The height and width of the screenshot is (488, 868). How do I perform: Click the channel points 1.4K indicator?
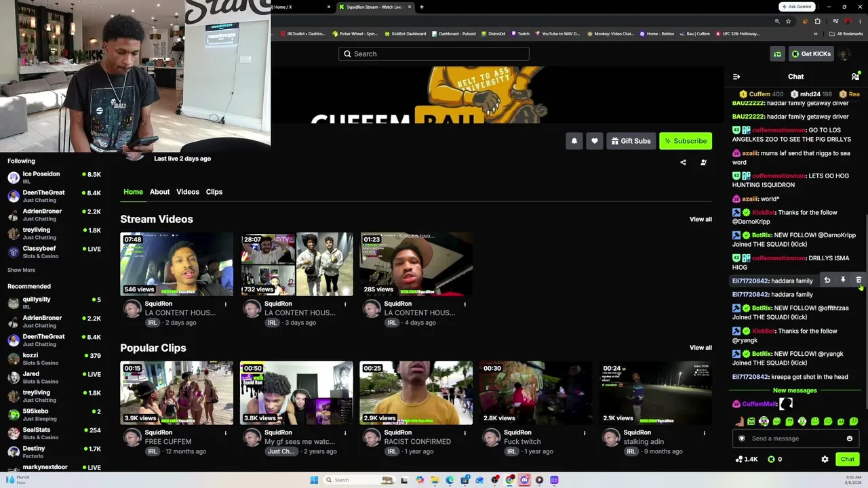746,460
